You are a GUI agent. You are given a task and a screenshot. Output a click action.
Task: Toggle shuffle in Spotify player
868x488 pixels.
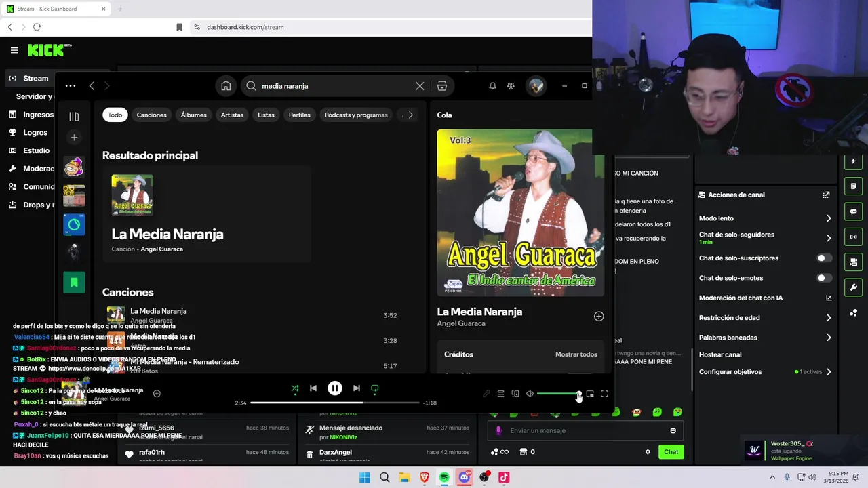pyautogui.click(x=295, y=388)
